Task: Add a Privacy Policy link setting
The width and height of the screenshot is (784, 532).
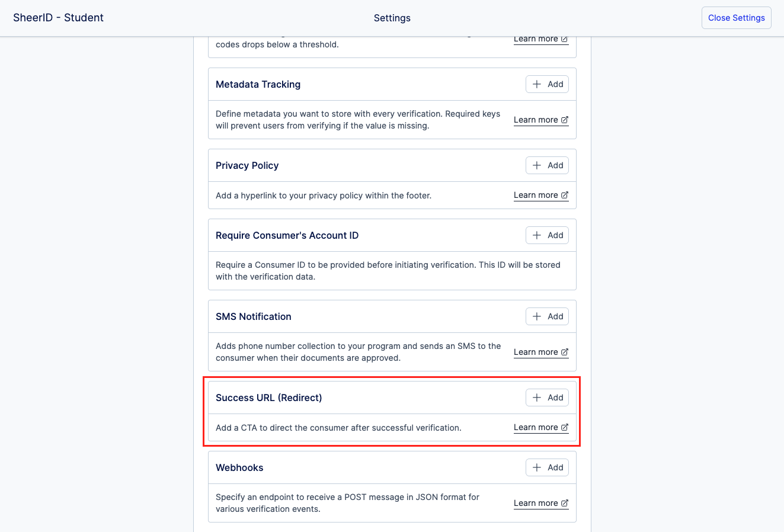Action: pyautogui.click(x=547, y=165)
